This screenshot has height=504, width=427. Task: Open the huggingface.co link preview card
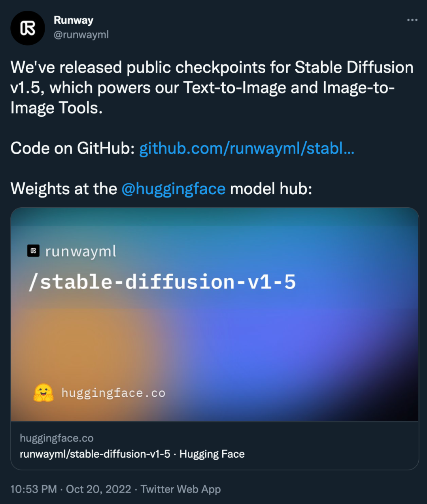(215, 336)
